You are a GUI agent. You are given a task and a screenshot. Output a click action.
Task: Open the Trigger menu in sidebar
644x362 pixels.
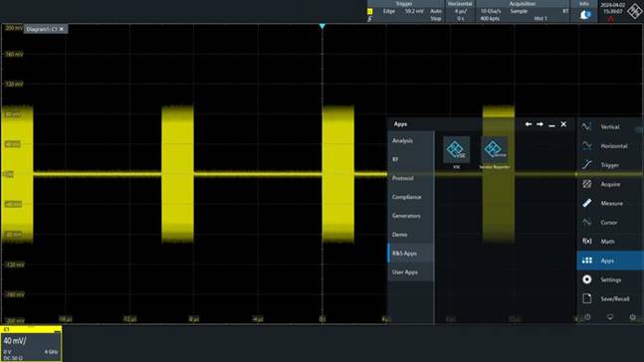tap(609, 165)
